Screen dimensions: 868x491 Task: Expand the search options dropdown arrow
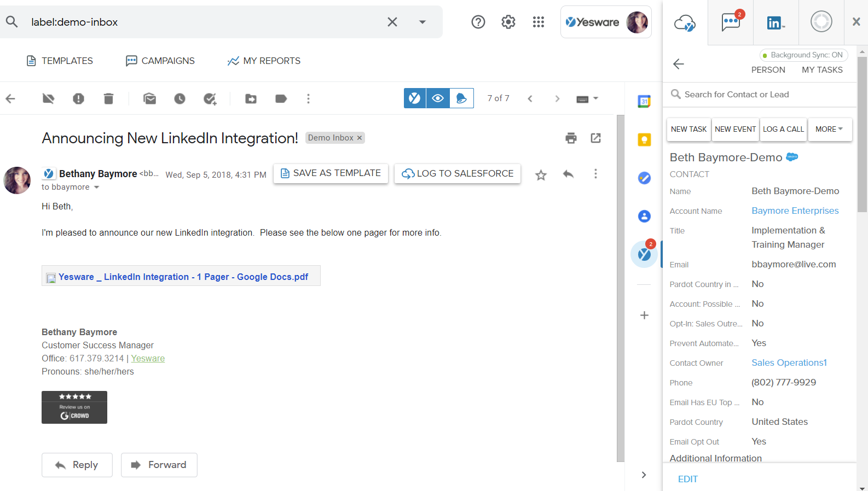point(422,22)
